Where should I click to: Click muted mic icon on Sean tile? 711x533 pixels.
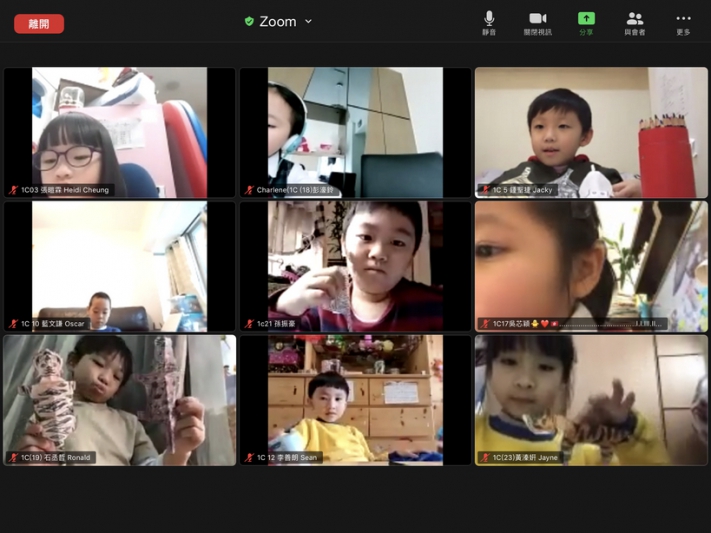click(x=249, y=458)
